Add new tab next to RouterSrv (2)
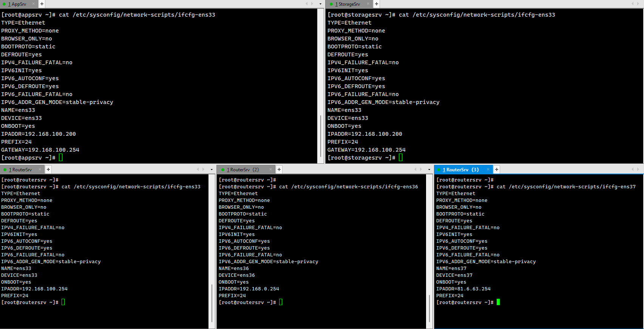Image resolution: width=644 pixels, height=329 pixels. [279, 169]
